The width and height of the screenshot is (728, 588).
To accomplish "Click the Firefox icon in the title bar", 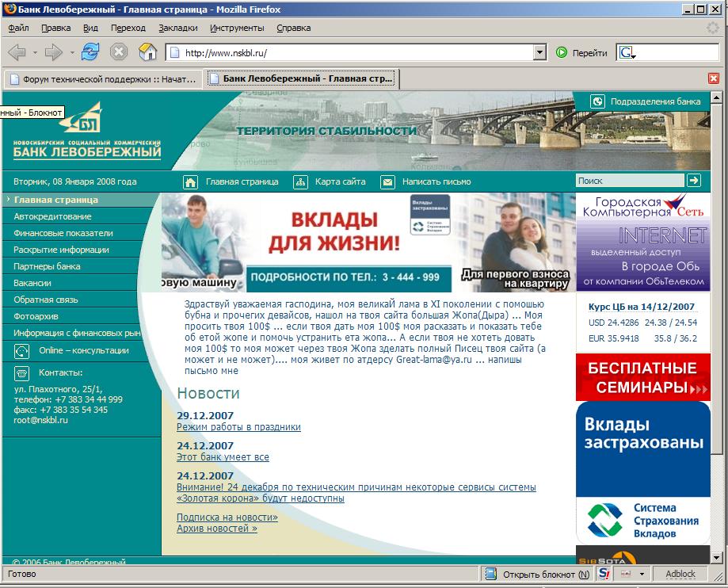I will tap(10, 10).
